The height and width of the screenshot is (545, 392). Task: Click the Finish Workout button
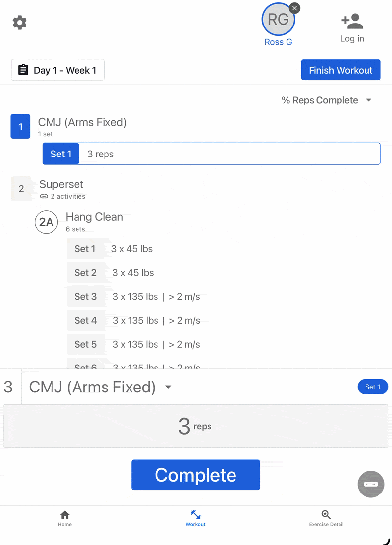click(x=340, y=70)
